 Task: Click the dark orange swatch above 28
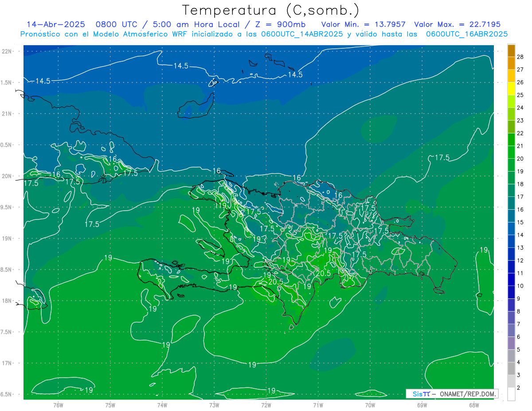pos(511,51)
